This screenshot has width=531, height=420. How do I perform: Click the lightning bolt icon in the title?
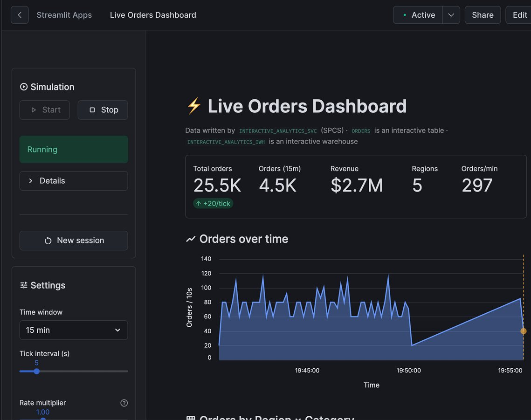194,106
